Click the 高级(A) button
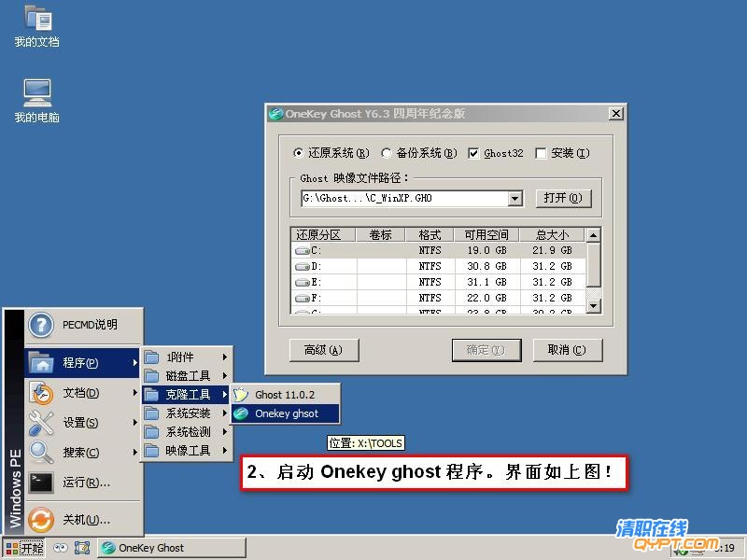Viewport: 747px width, 560px height. point(324,351)
